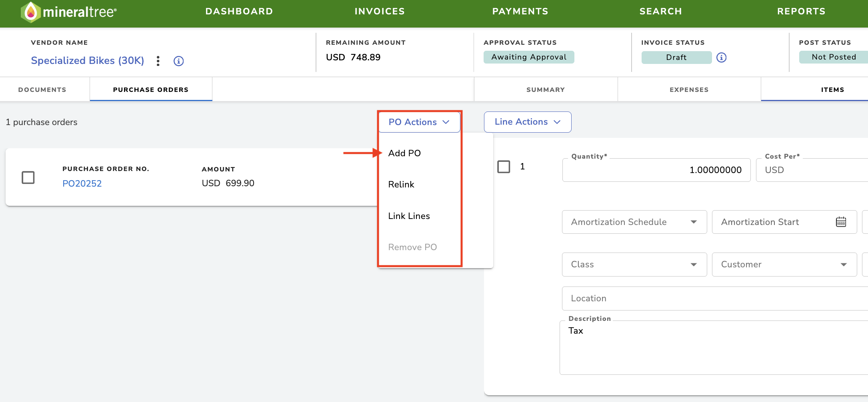Image resolution: width=868 pixels, height=402 pixels.
Task: Click the Quantity input field
Action: pyautogui.click(x=656, y=170)
